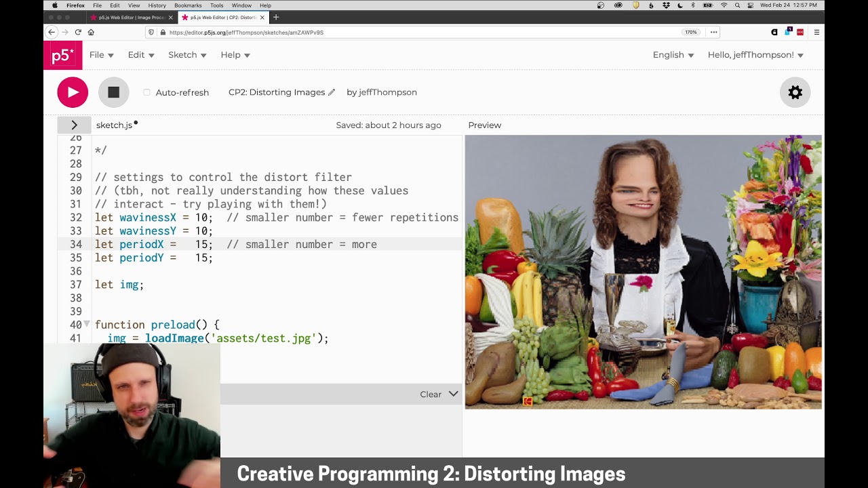This screenshot has height=488, width=868.
Task: Open the Window menu in menu bar
Action: 241,5
